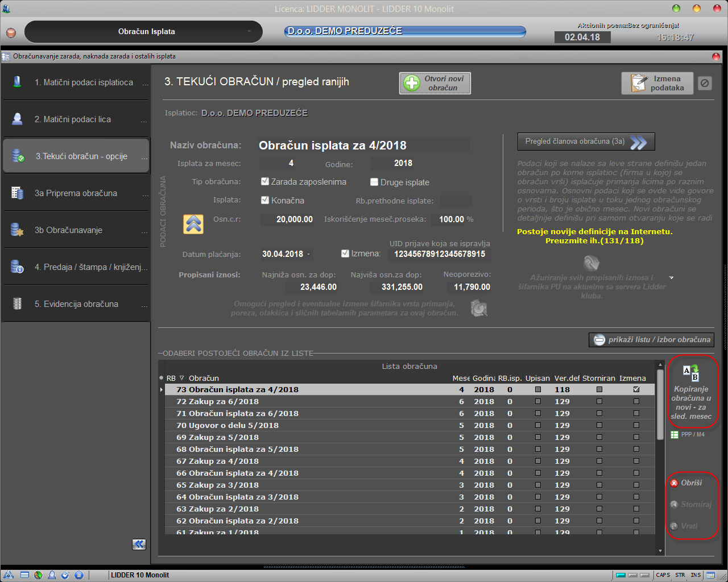Click the Osn.c.r. 20,000.00 field

coord(288,219)
